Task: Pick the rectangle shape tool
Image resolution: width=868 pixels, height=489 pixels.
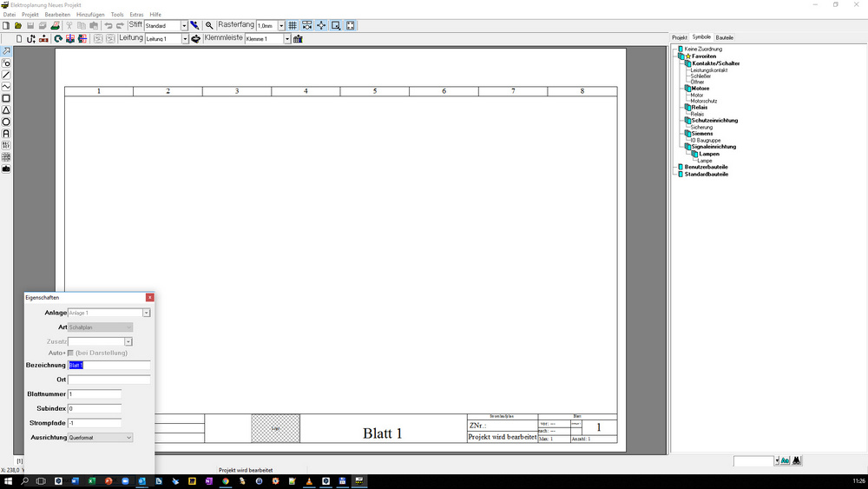Action: 6,99
